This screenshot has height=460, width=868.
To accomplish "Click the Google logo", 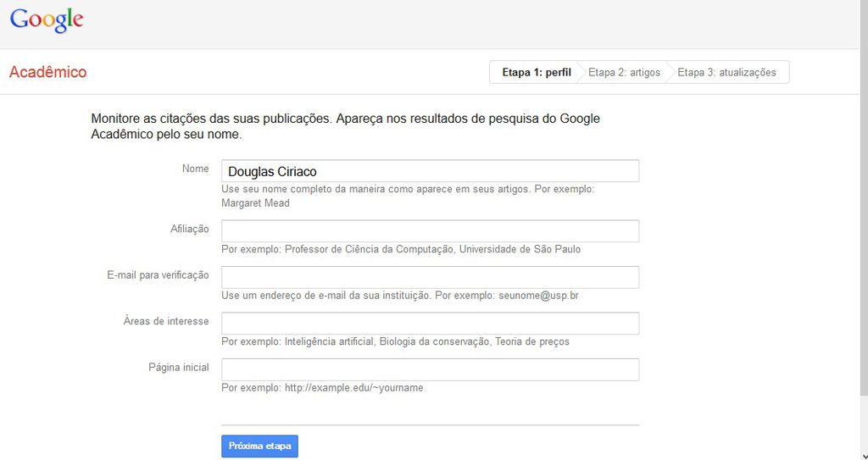I will point(47,20).
